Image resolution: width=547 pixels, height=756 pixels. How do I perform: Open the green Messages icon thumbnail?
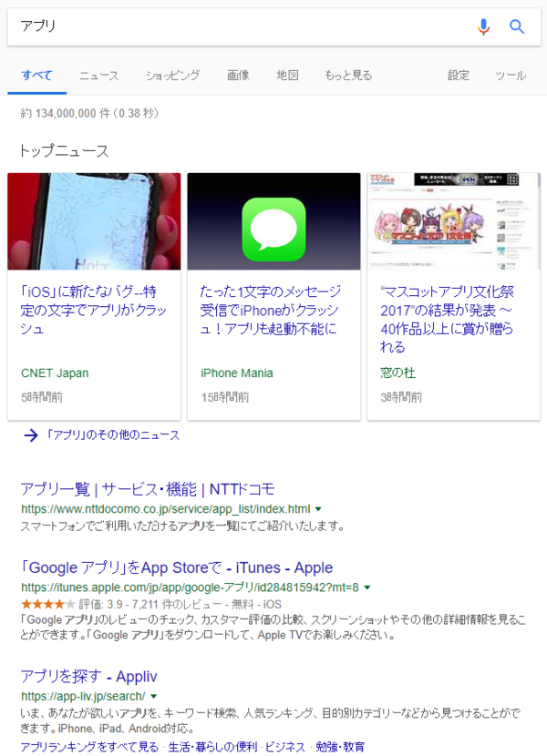[x=273, y=221]
